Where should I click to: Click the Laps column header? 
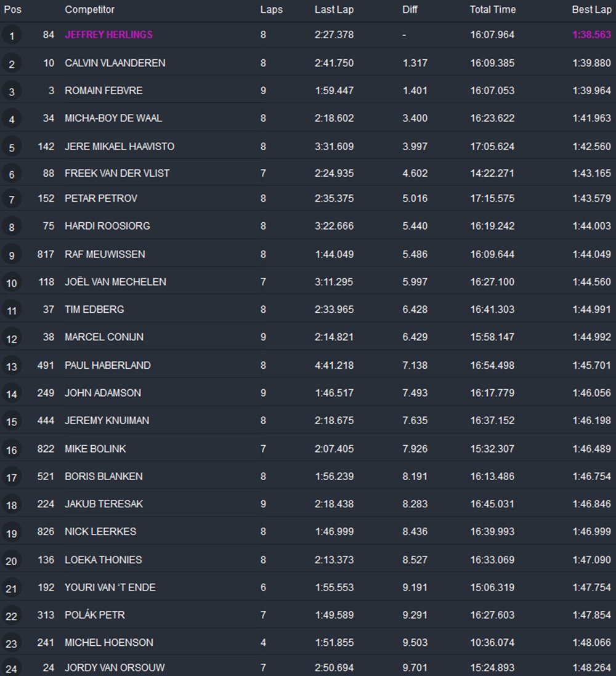pyautogui.click(x=271, y=9)
